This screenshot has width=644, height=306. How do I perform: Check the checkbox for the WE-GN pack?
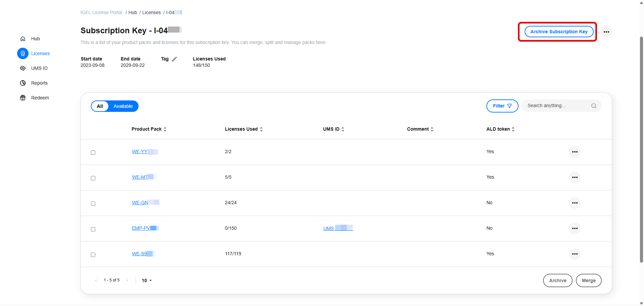point(93,204)
